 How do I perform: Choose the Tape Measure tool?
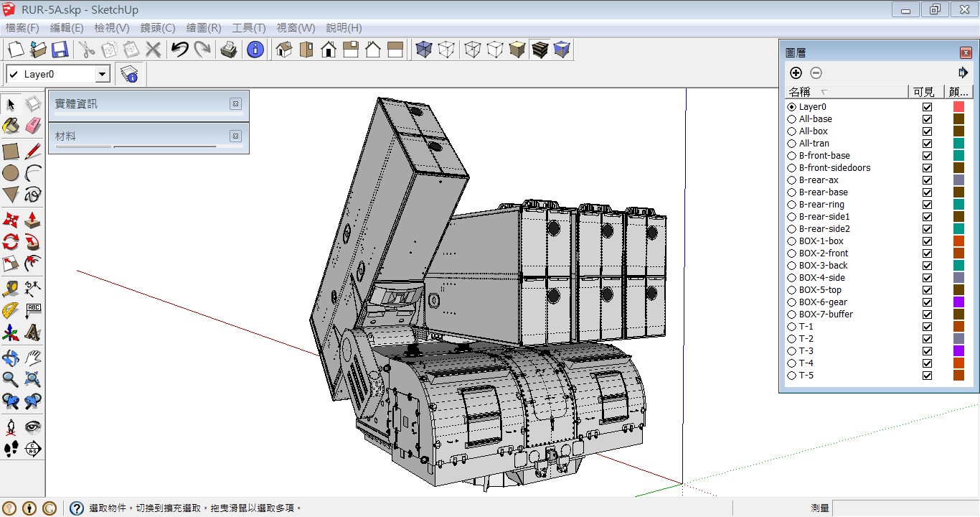11,289
